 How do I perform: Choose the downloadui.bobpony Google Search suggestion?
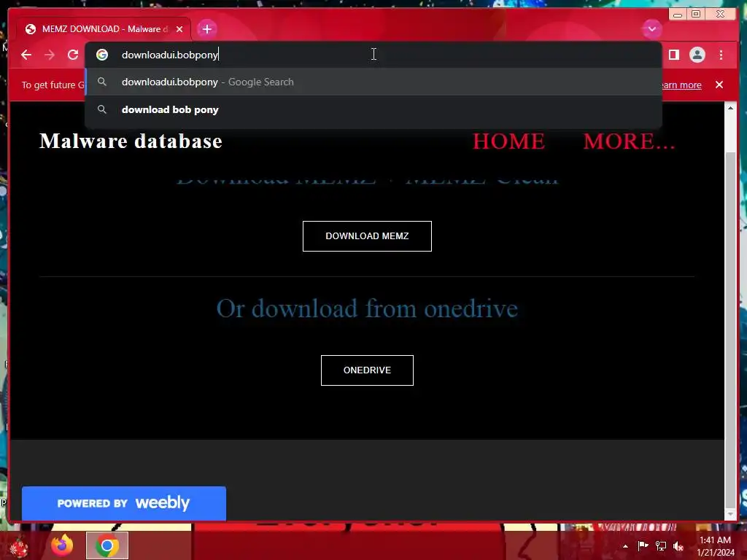[373, 82]
